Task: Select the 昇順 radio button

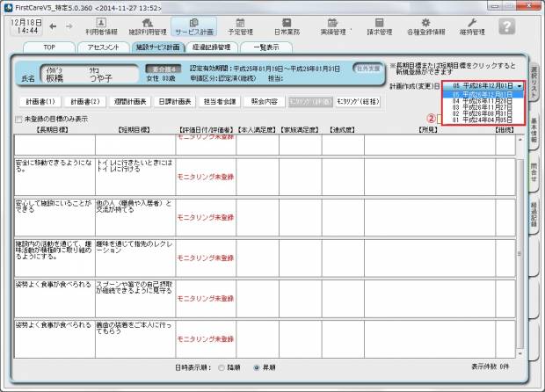Action: [256, 366]
